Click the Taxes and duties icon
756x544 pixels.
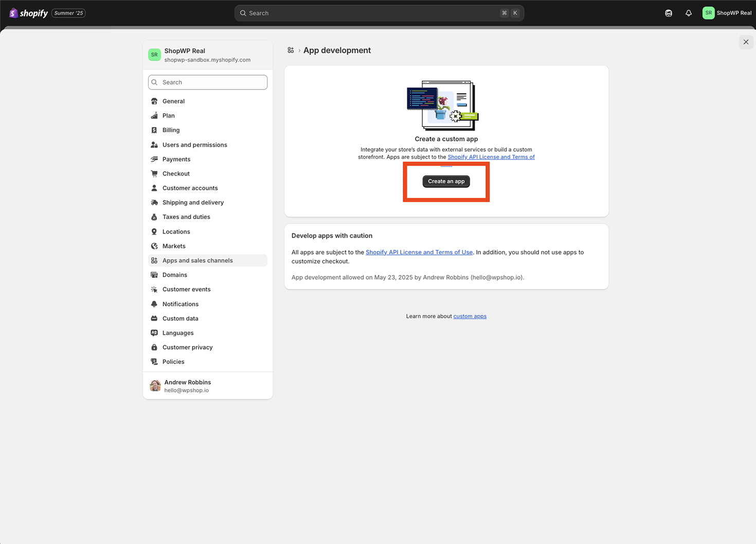[x=154, y=217]
